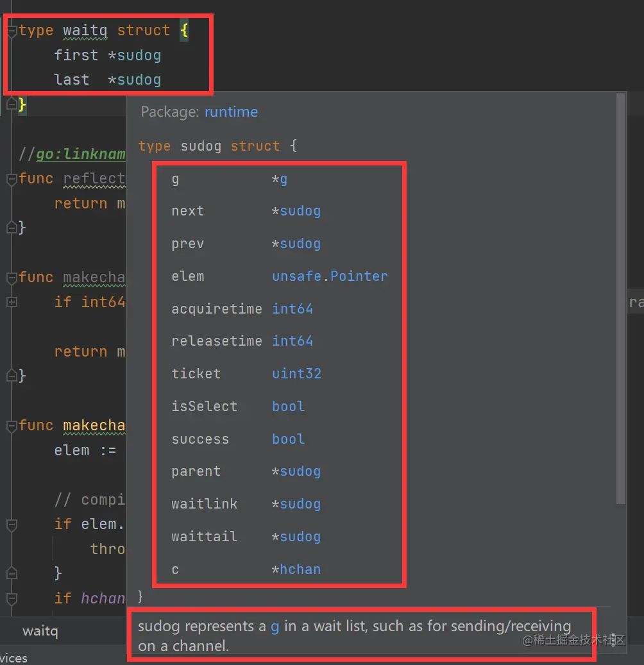The height and width of the screenshot is (665, 644).
Task: Follow the sudog link on the 'waittail' field
Action: [x=300, y=537]
